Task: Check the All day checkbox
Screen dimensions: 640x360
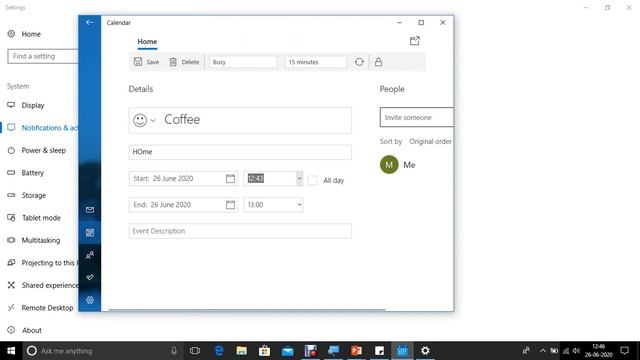Action: click(313, 180)
